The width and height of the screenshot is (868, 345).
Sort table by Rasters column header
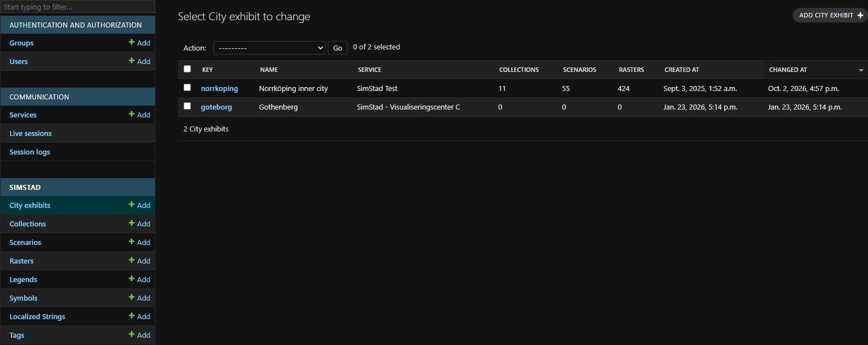coord(631,70)
